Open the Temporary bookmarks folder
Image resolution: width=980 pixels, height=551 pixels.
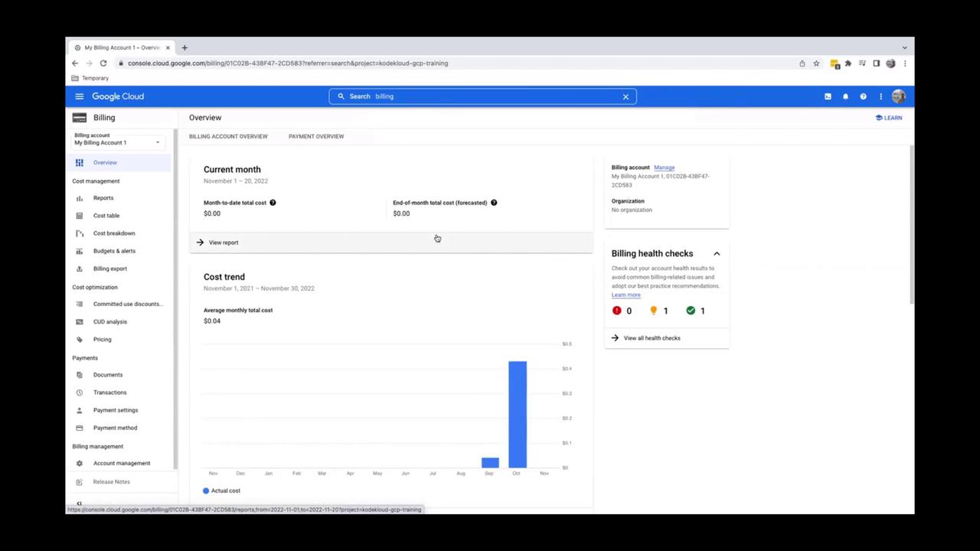click(x=90, y=78)
